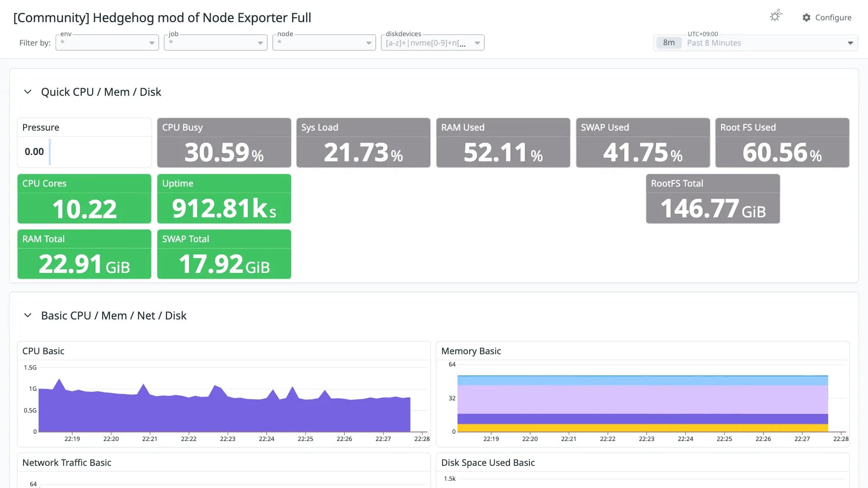Click the SWAP Used 41.75% value

tap(643, 152)
